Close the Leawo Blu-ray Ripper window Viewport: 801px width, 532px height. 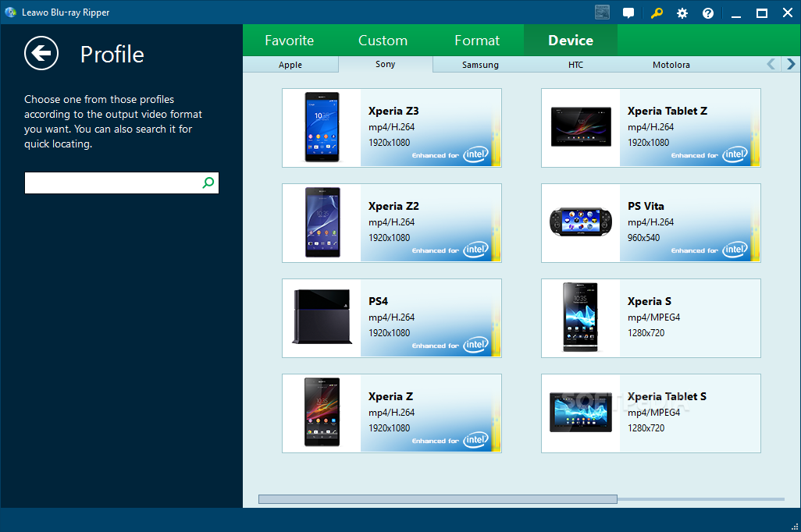click(x=788, y=12)
